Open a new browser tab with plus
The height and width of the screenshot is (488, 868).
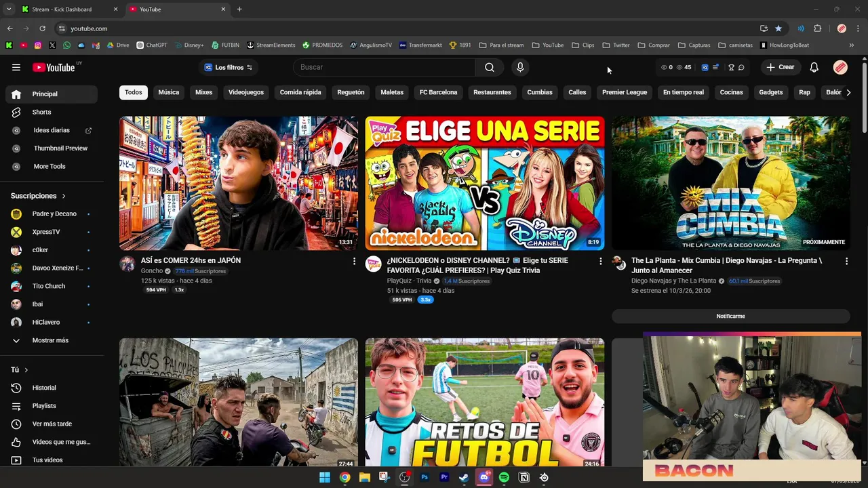pyautogui.click(x=239, y=9)
